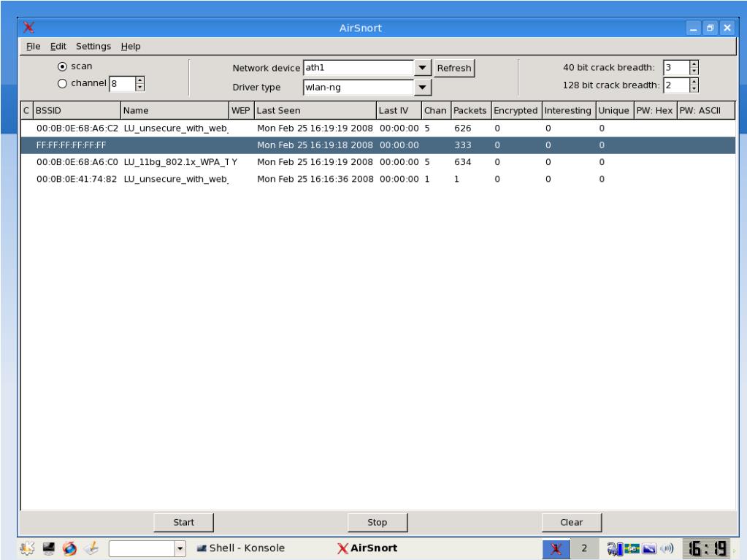
Task: Click the PW: ASCII column header
Action: pyautogui.click(x=705, y=110)
